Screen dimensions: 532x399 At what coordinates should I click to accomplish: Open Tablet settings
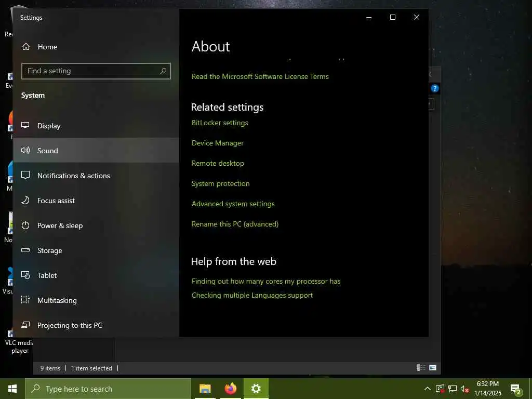(x=96, y=275)
